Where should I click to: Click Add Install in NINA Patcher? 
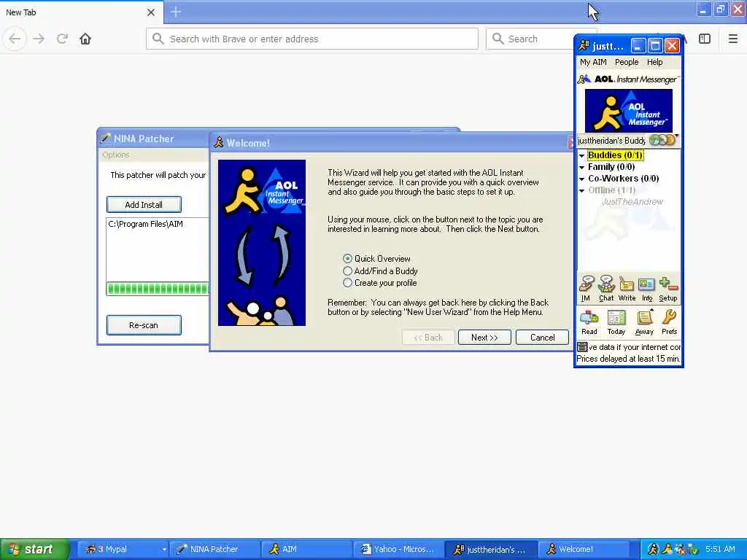(144, 205)
